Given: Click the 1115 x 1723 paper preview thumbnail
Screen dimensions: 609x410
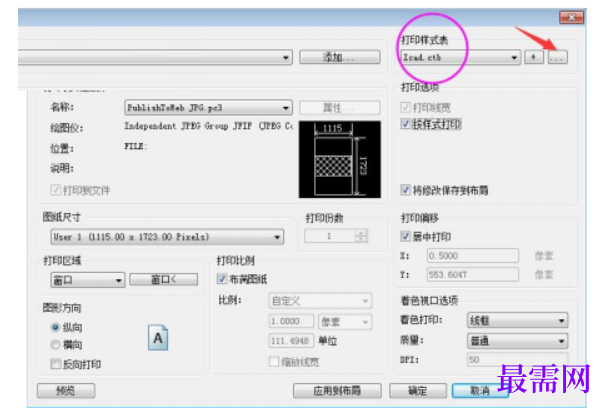Looking at the screenshot, I should pos(340,159).
